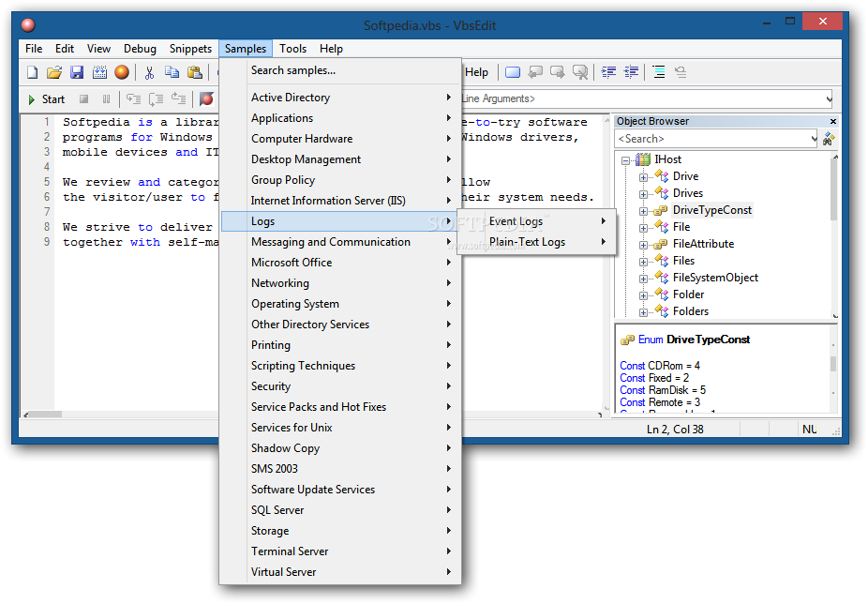Click the Step Into debug icon

133,99
